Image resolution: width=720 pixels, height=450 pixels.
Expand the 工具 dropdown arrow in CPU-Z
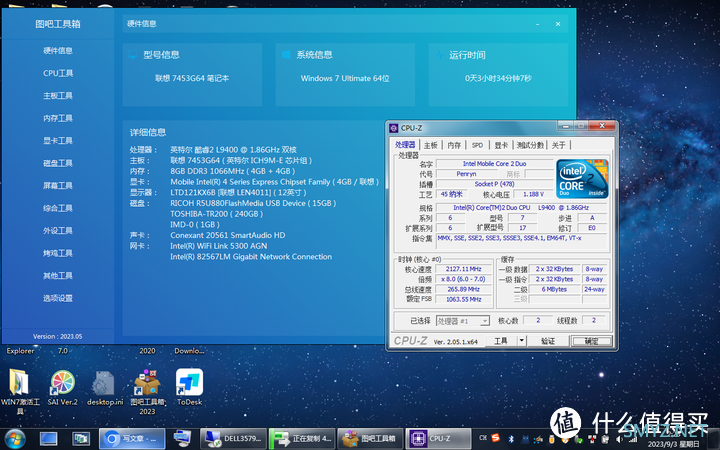[522, 341]
